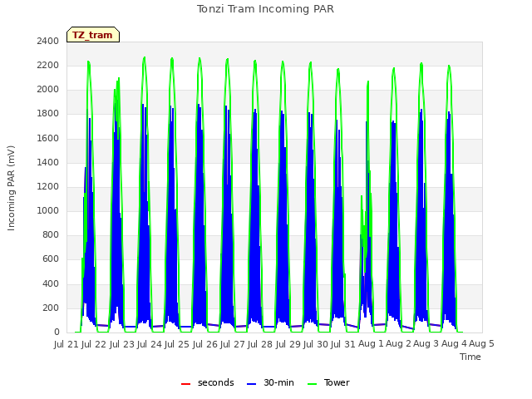Click the Aug 4 x-axis date

(x=454, y=344)
